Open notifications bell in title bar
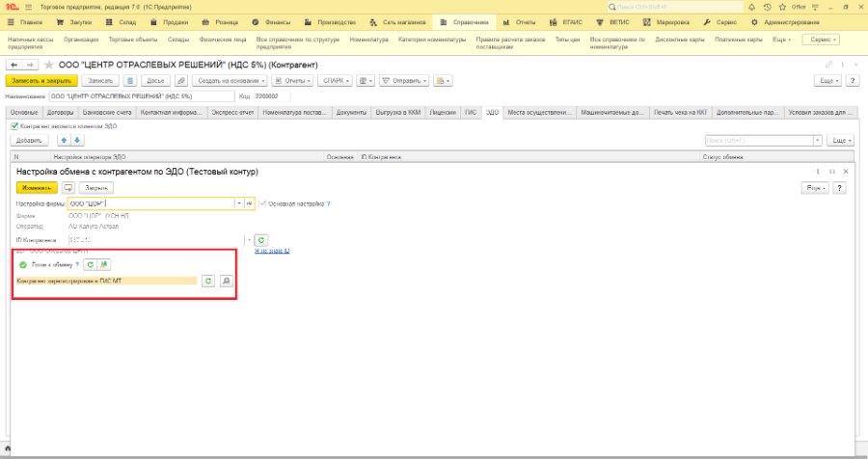Screen dimensions: 868x459 coord(751,7)
